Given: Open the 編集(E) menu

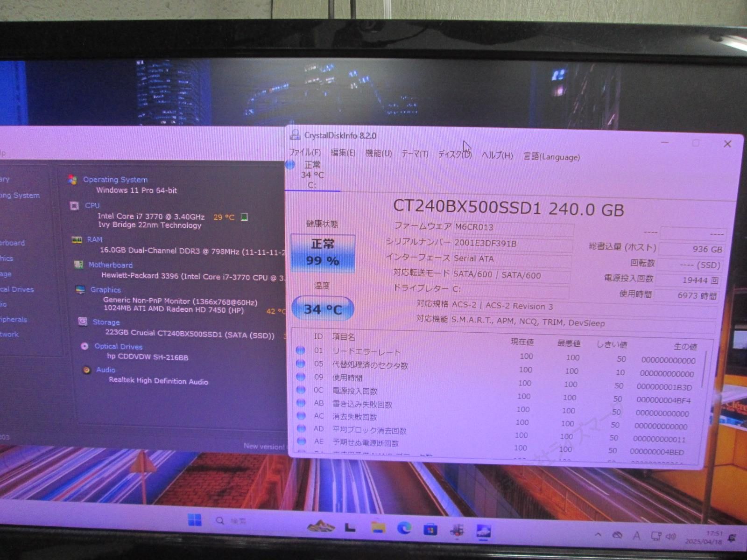Looking at the screenshot, I should click(x=343, y=153).
